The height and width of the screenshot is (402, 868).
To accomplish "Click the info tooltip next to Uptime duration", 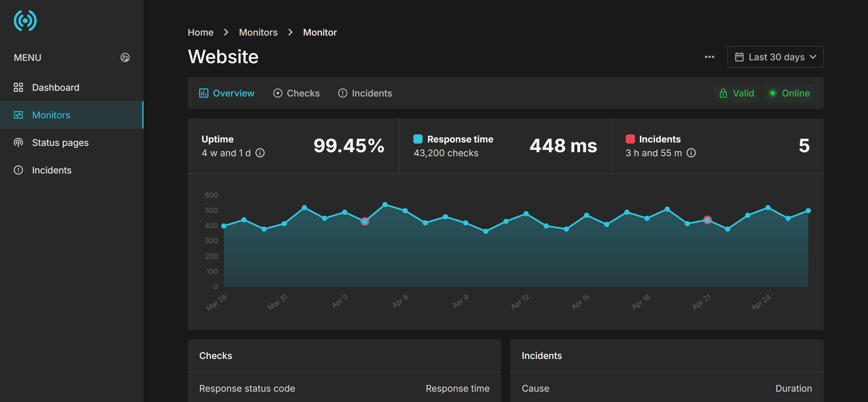I will point(260,153).
